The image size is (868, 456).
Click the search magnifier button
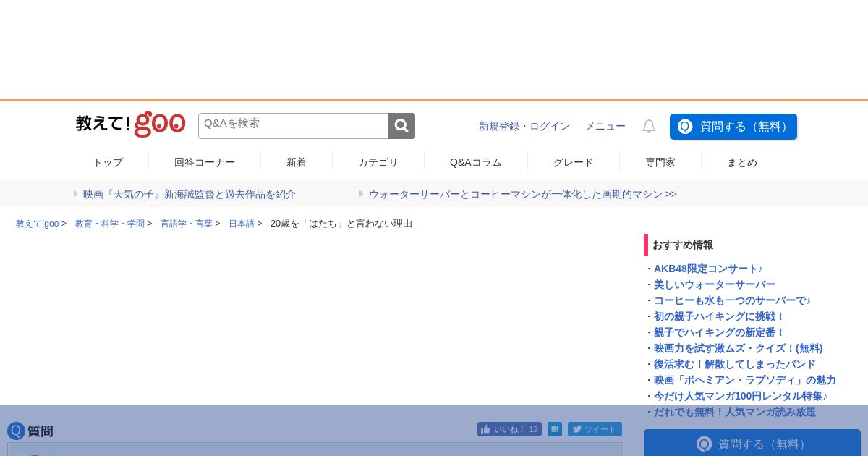click(401, 126)
